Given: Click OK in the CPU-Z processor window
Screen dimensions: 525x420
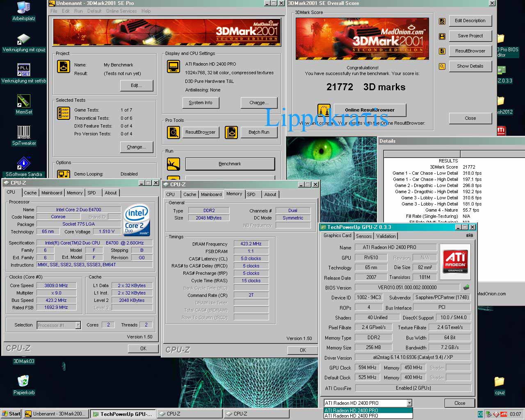Looking at the screenshot, I should [x=143, y=348].
